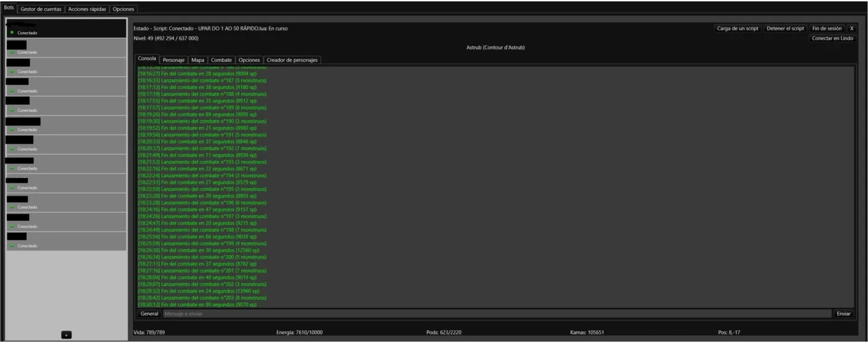Click Conectar en Lindo
This screenshot has height=342, width=868.
coord(833,38)
